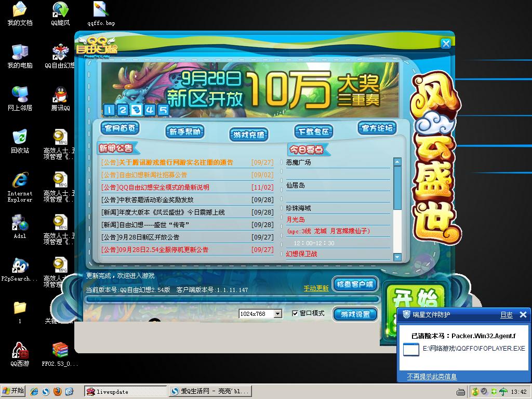This screenshot has height=399, width=532.
Task: Select 珍珠海域 in today's highlights
Action: [299, 208]
